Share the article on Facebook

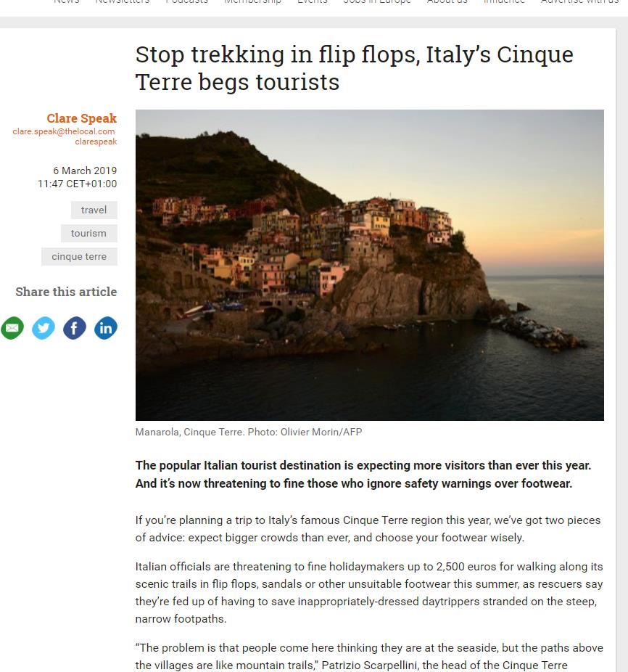75,328
